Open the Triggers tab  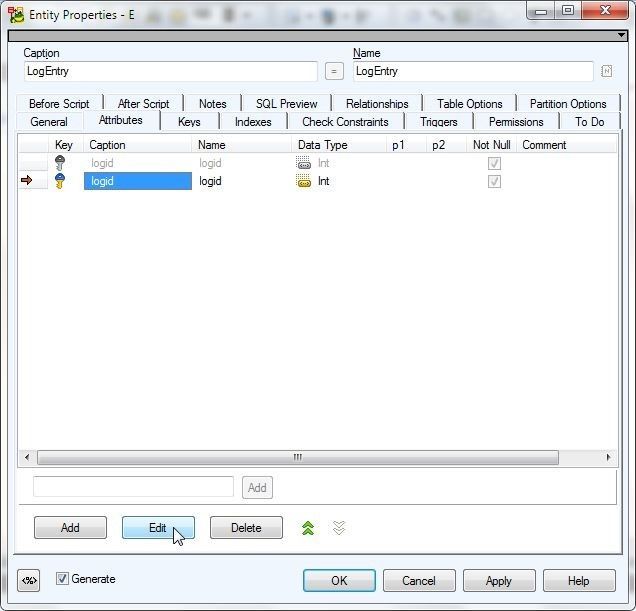[439, 122]
